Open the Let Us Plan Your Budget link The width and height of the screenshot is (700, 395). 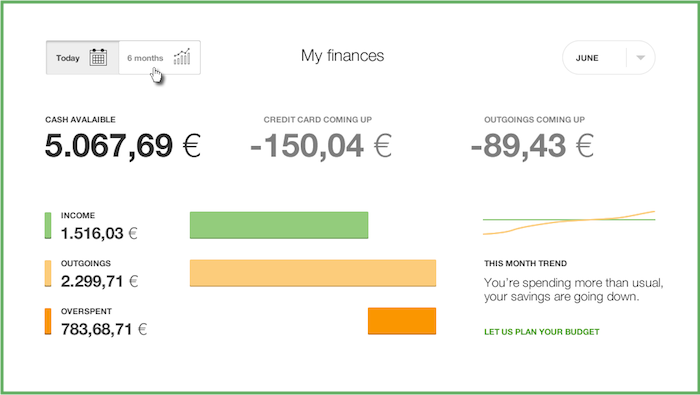(x=542, y=332)
